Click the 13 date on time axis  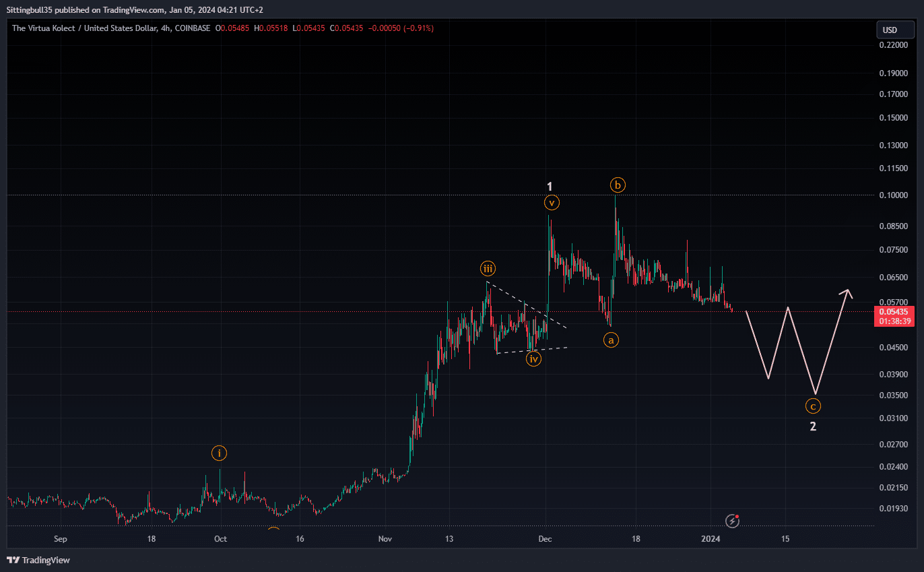coord(449,539)
